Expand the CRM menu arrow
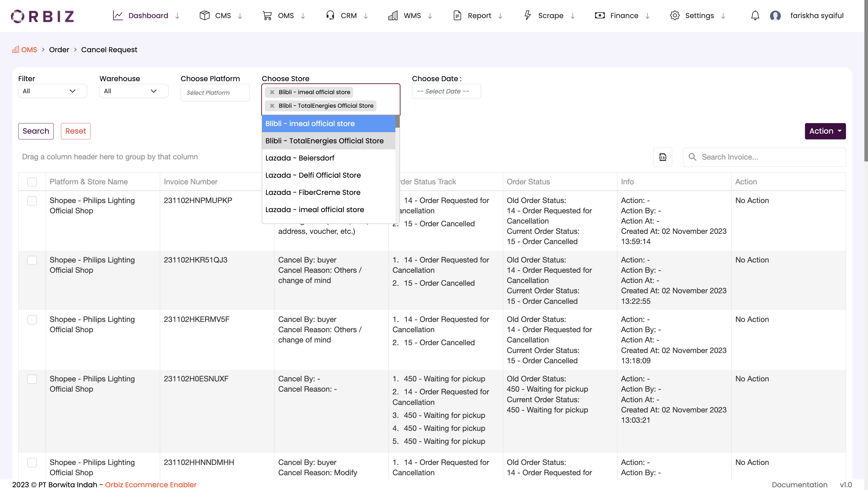868x490 pixels. pyautogui.click(x=366, y=16)
